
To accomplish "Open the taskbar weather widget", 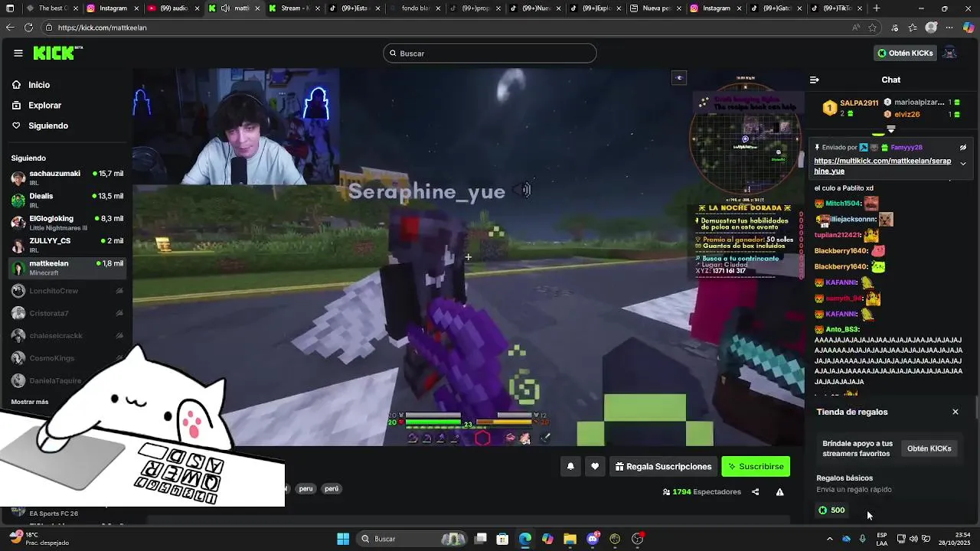I will pyautogui.click(x=38, y=539).
